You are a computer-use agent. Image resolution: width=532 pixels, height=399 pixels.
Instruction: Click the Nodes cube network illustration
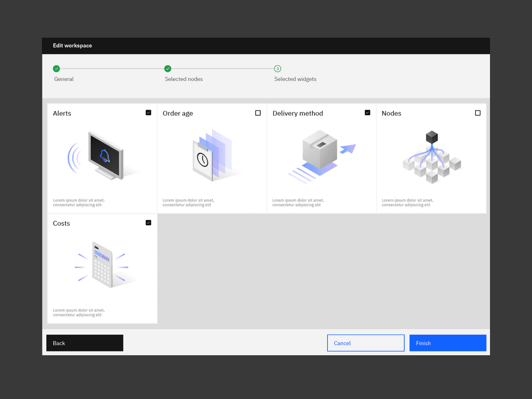pyautogui.click(x=431, y=158)
